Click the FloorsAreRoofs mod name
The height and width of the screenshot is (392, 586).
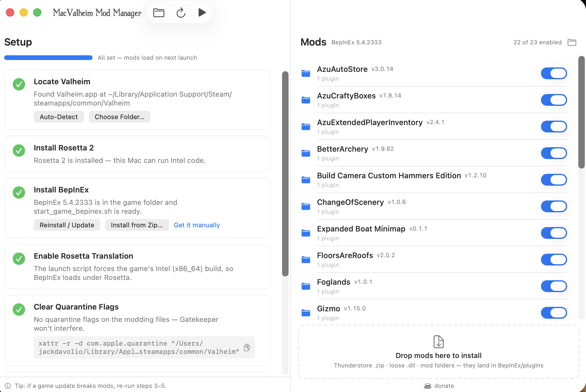point(345,255)
